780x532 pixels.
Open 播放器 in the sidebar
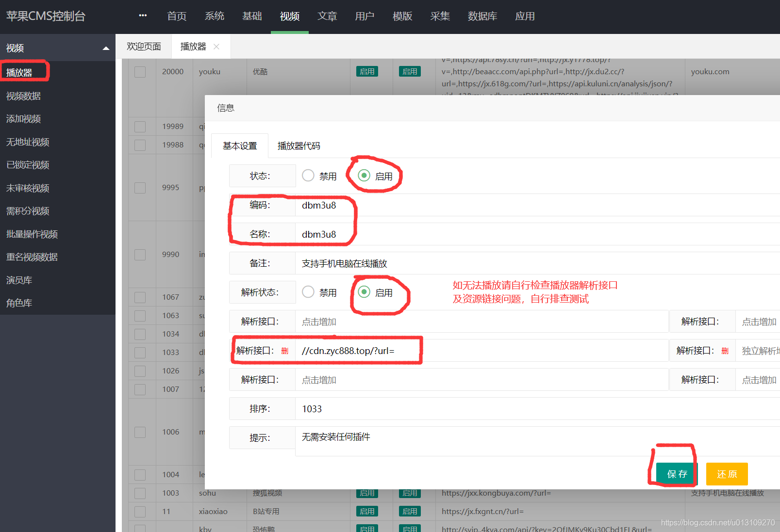(19, 73)
